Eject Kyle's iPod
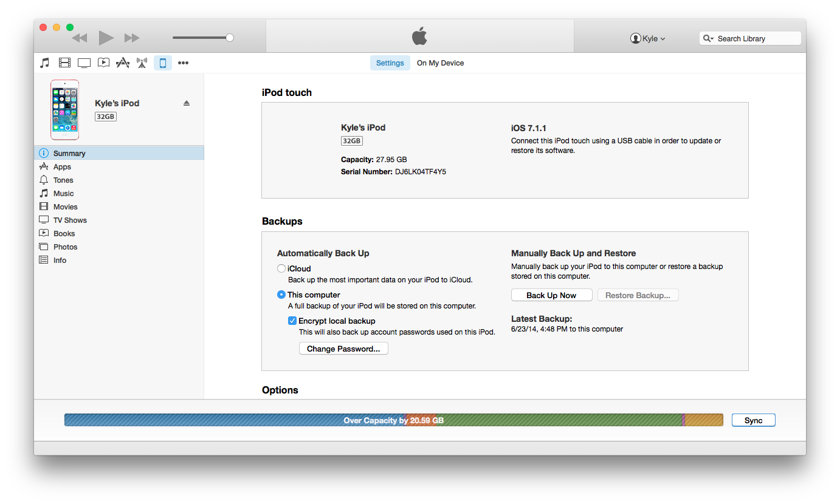The image size is (840, 504). point(187,103)
